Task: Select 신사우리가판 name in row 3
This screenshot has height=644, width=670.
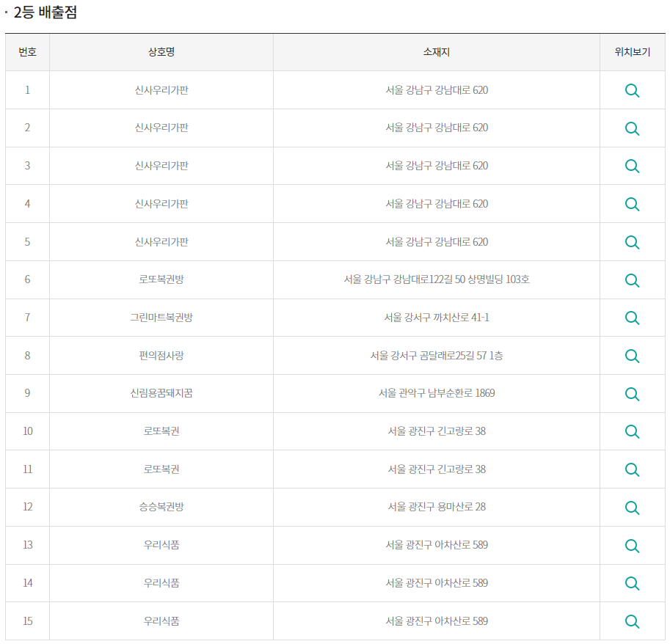Action: 161,165
